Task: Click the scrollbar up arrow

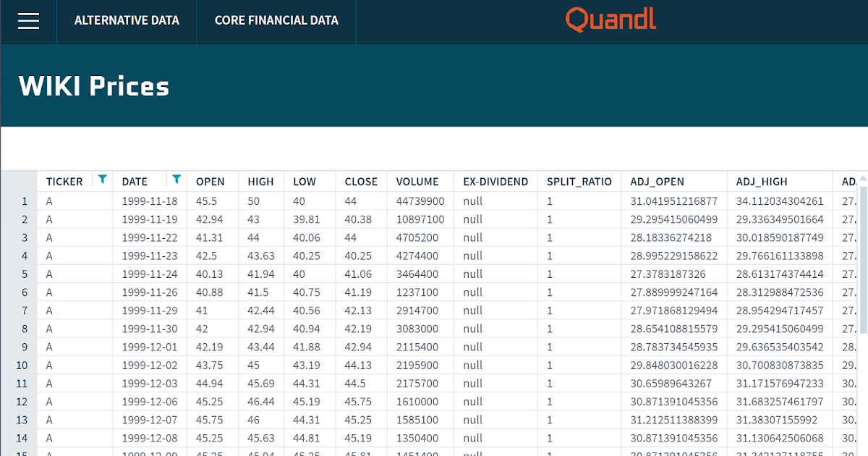Action: click(x=861, y=177)
